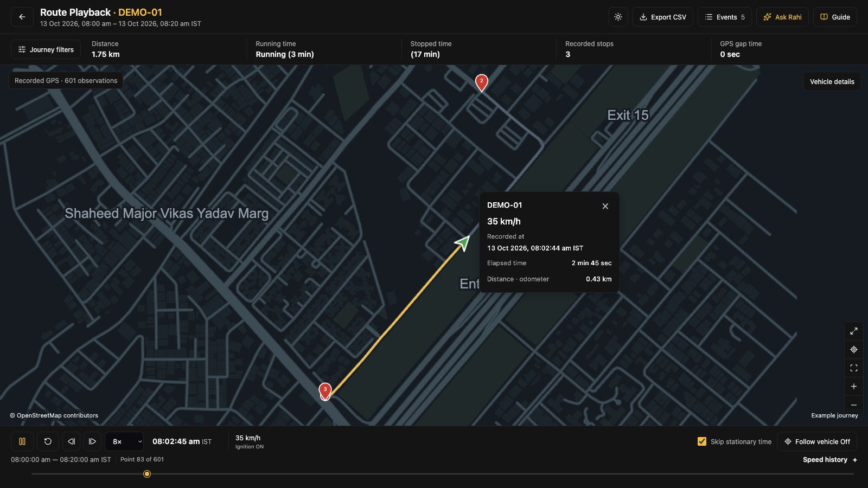The width and height of the screenshot is (868, 488).
Task: Click the Recorded GPS 601 observations label
Action: (x=66, y=81)
